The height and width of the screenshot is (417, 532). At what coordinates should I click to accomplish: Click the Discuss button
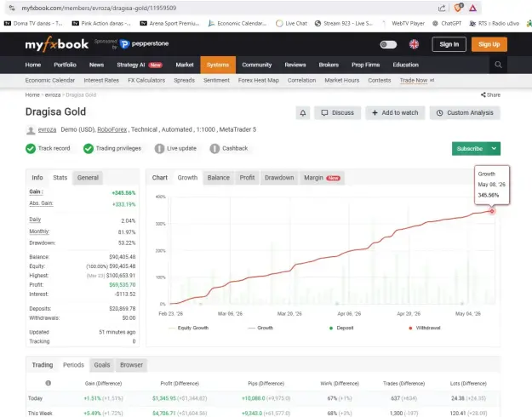click(x=338, y=113)
